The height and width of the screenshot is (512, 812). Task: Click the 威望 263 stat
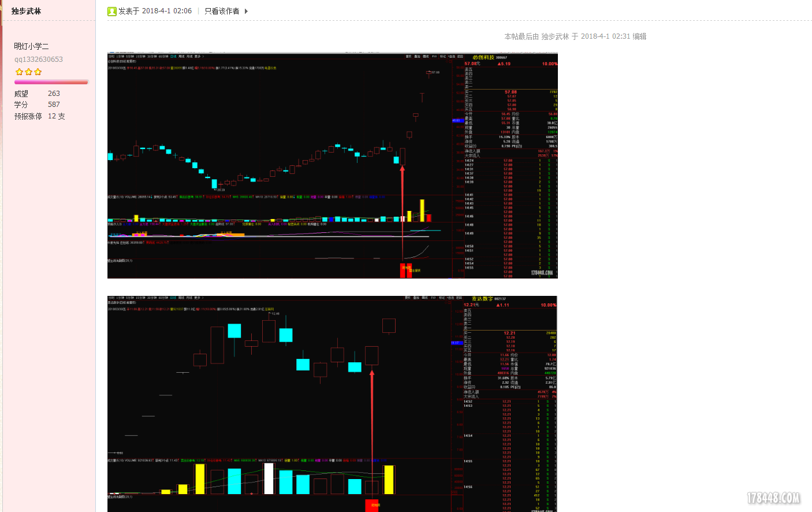point(37,94)
